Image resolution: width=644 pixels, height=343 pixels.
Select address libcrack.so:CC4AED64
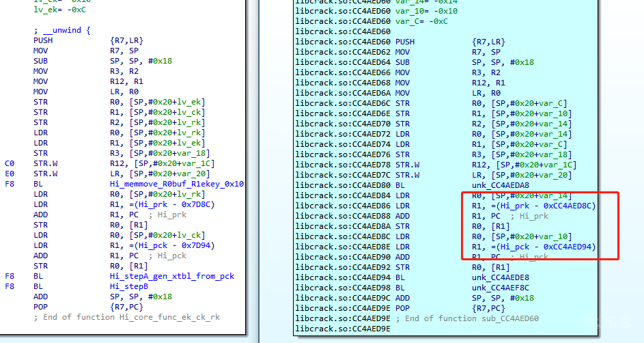click(343, 62)
